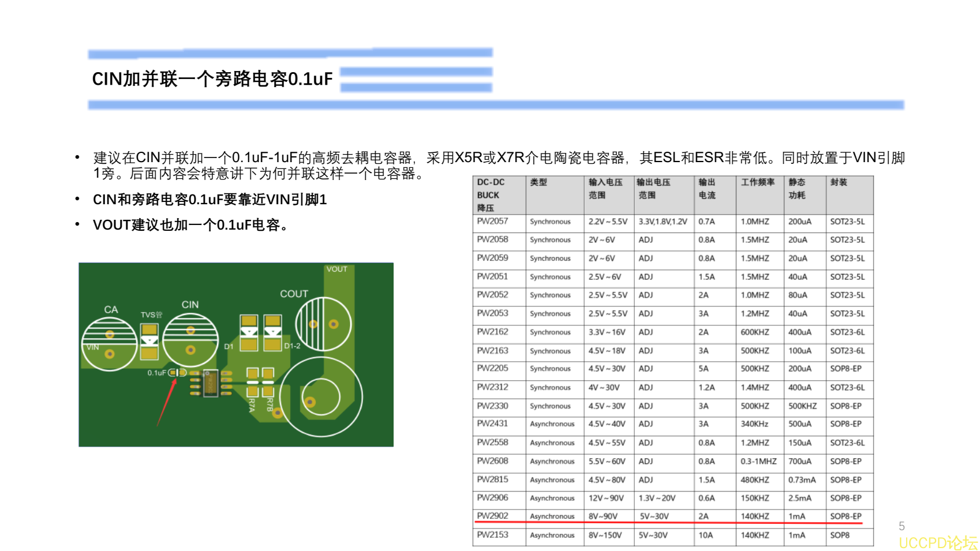Click the page number 5
The image size is (980, 551).
902,526
